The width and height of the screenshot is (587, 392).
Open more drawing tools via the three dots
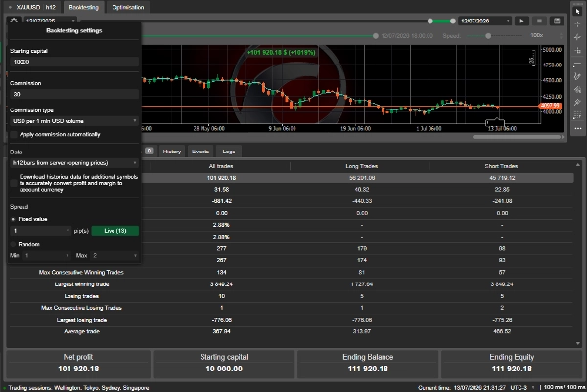[577, 128]
